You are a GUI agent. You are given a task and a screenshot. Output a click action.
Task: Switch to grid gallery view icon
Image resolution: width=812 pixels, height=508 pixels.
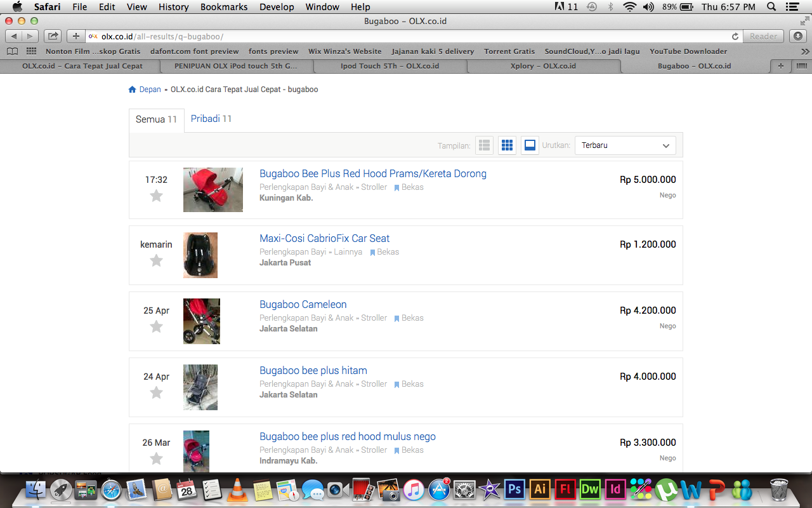[x=507, y=145]
